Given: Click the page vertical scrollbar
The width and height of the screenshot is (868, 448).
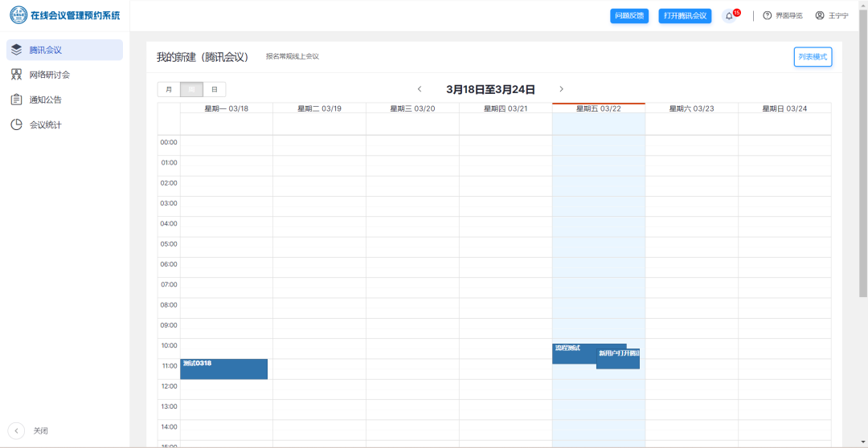Looking at the screenshot, I should point(863,152).
